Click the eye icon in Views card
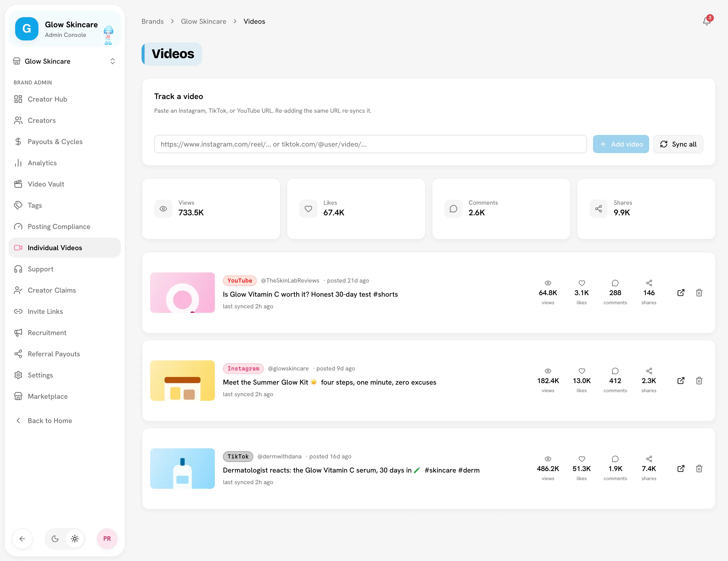The width and height of the screenshot is (728, 561). (163, 208)
